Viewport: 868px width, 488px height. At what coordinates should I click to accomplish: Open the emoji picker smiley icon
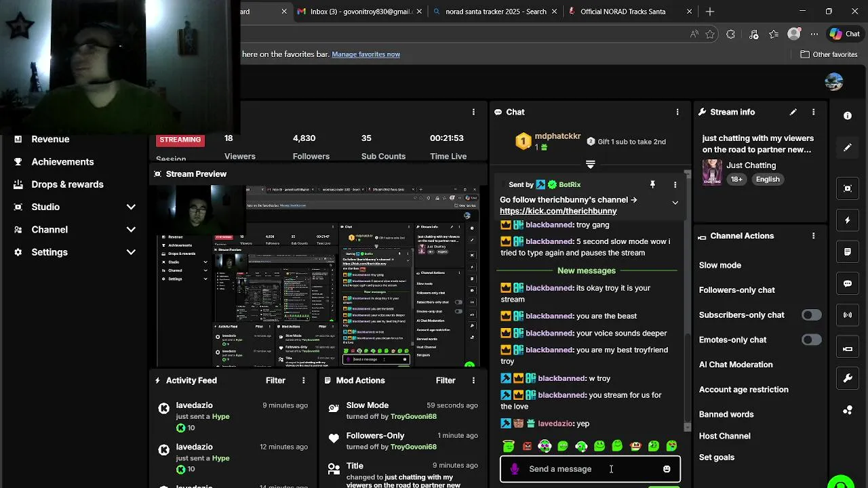tap(667, 469)
